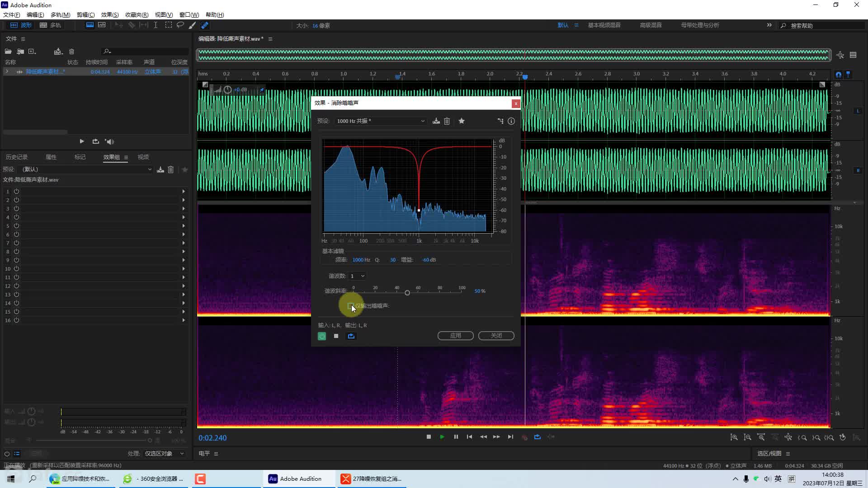Expand more workspaces chevron
This screenshot has height=488, width=868.
coord(769,25)
